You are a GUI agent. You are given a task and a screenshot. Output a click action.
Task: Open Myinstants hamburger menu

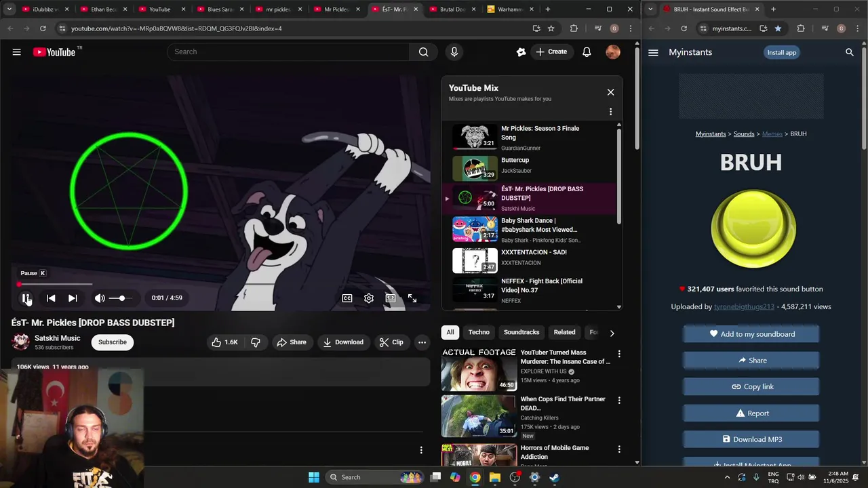[653, 52]
